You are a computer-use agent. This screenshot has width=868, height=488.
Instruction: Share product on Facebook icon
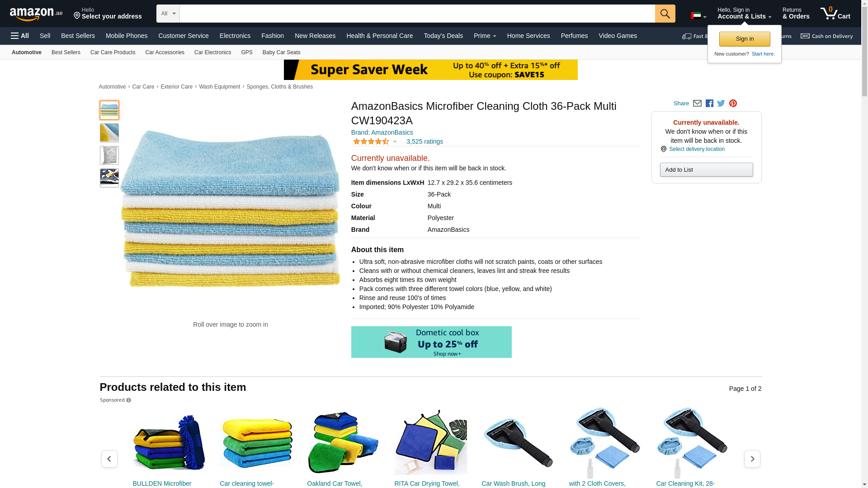(x=709, y=103)
